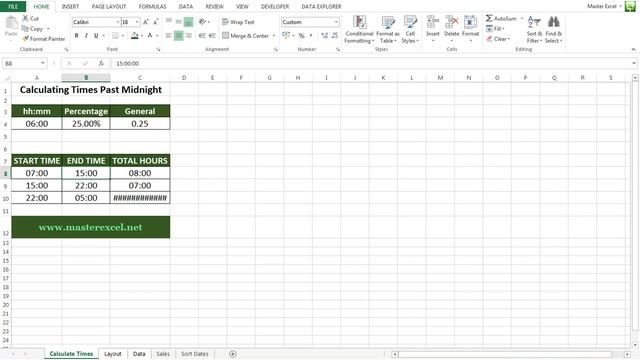Viewport: 640px width, 360px height.
Task: Add a new sheet with the plus icon
Action: click(233, 354)
